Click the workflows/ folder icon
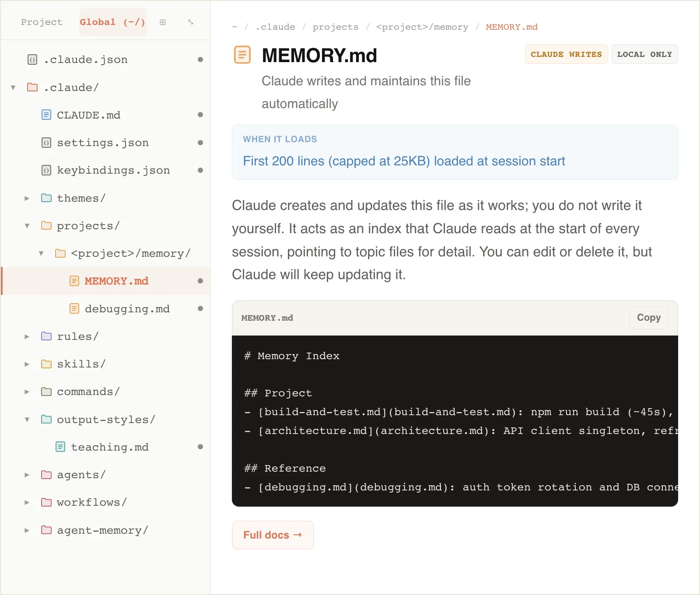 (x=46, y=502)
